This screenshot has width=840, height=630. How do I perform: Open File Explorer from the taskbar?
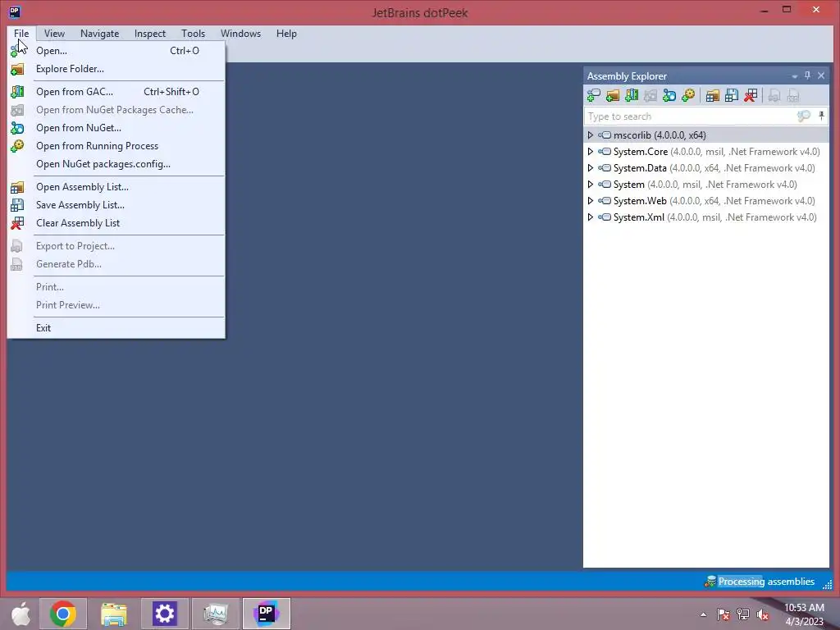point(113,614)
